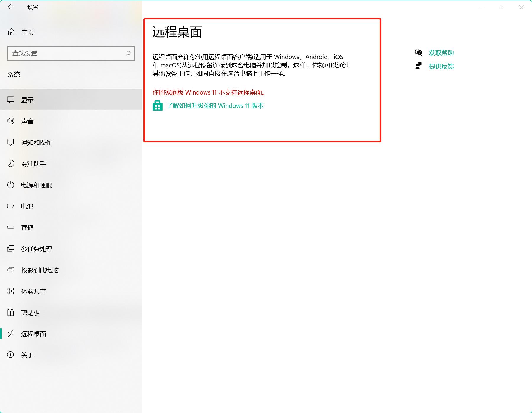
Task: Open the 主页 home page
Action: point(71,32)
